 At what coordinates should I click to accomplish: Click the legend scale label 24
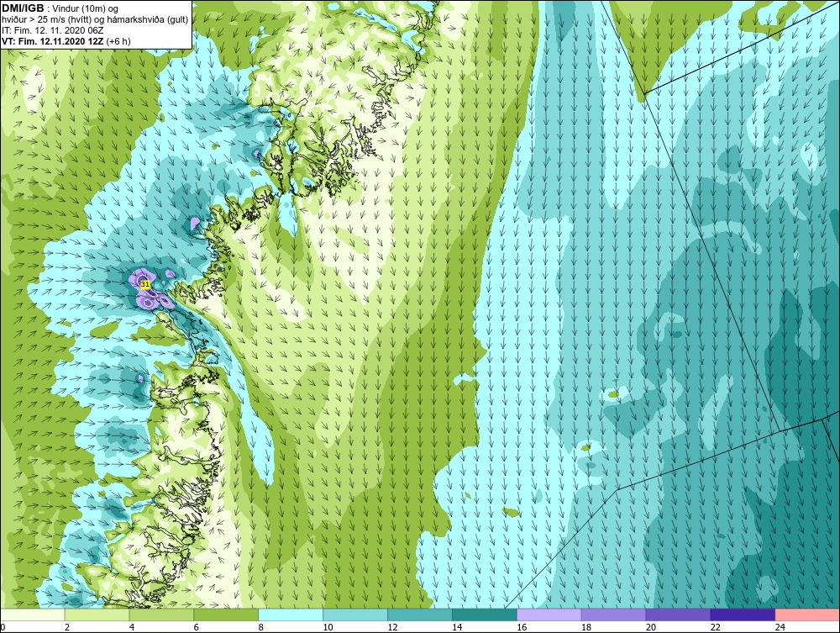(780, 627)
